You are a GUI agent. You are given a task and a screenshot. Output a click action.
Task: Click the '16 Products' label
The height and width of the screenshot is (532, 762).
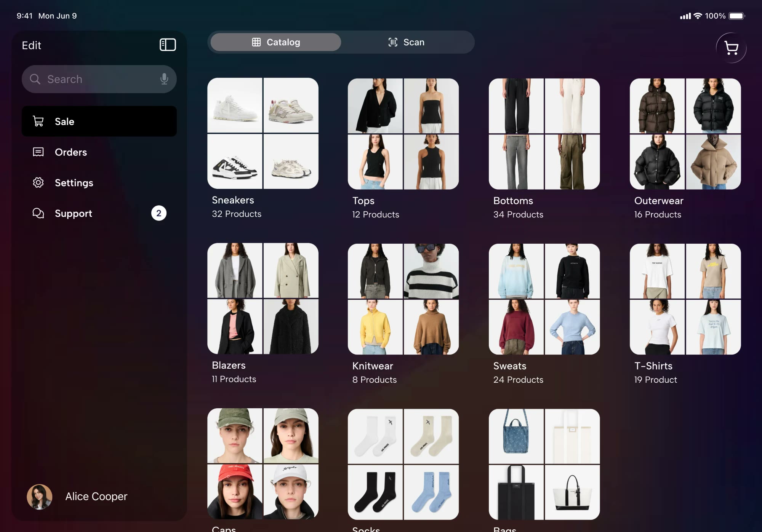(658, 215)
